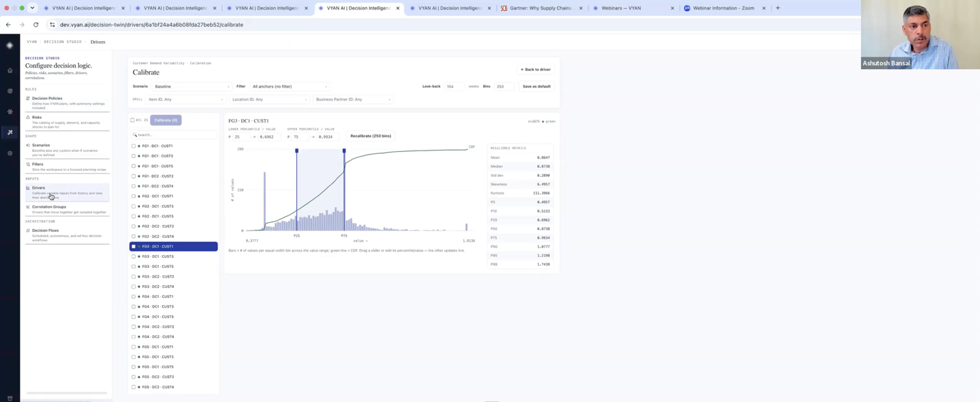Image resolution: width=980 pixels, height=402 pixels.
Task: Reload the page with browser refresh icon
Action: [36, 25]
